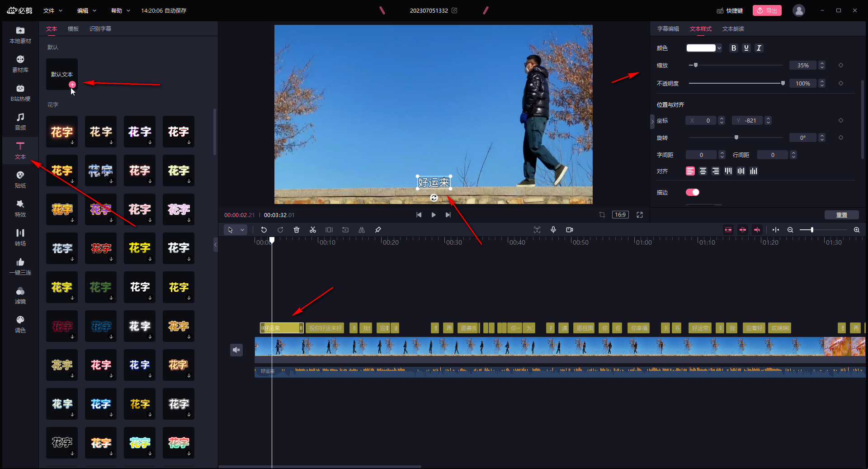868x469 pixels.
Task: Enter fullscreen preview mode
Action: point(640,215)
